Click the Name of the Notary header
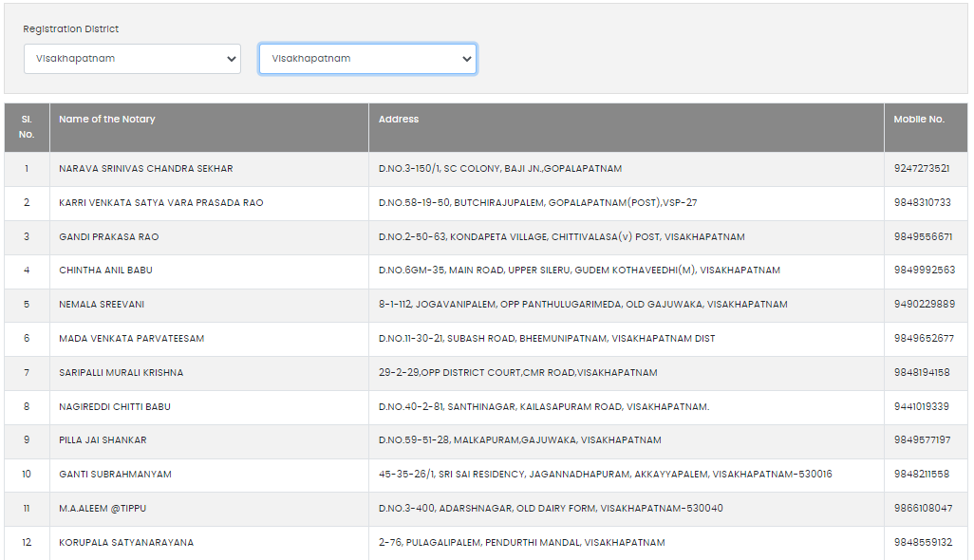974x560 pixels. (x=107, y=120)
